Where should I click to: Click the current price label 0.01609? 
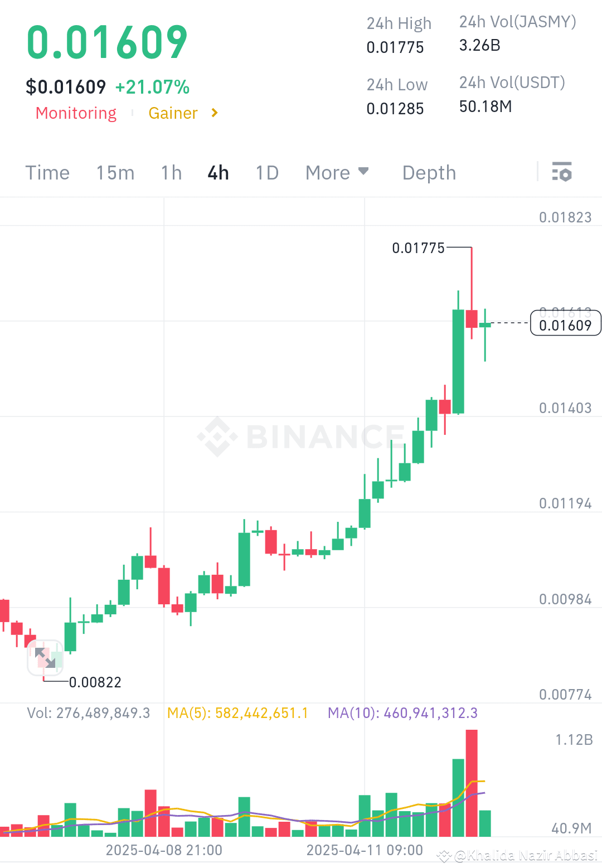click(x=566, y=324)
